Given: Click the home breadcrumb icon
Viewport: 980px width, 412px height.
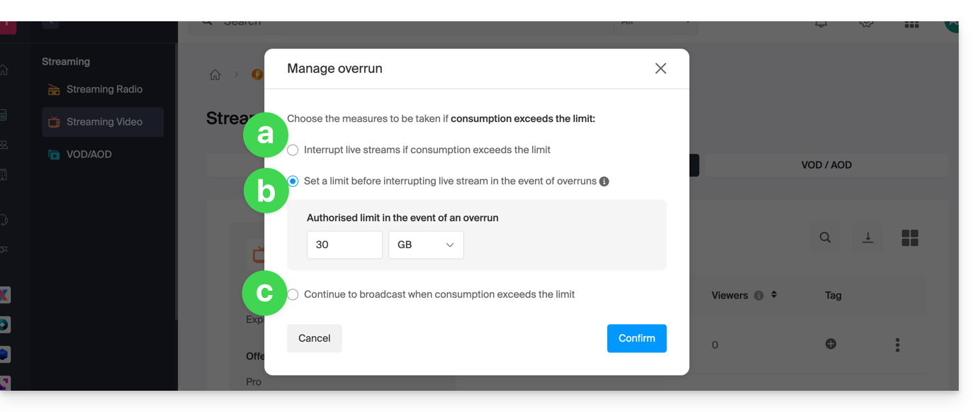Looking at the screenshot, I should [x=215, y=75].
